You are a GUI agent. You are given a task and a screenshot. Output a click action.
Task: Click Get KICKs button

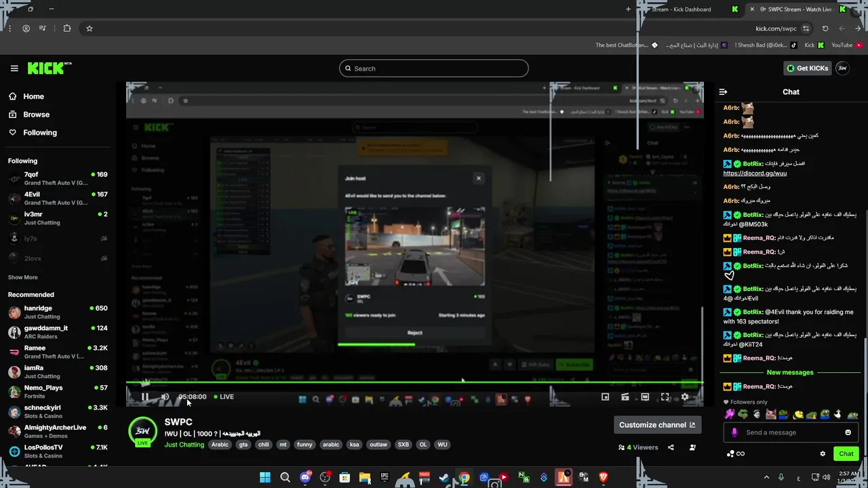coord(807,68)
